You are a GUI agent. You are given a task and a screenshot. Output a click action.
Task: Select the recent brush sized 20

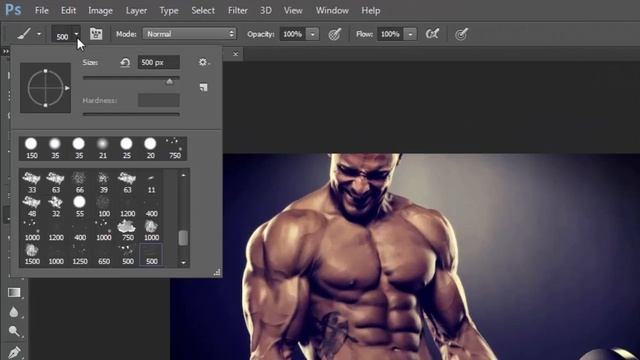point(151,148)
